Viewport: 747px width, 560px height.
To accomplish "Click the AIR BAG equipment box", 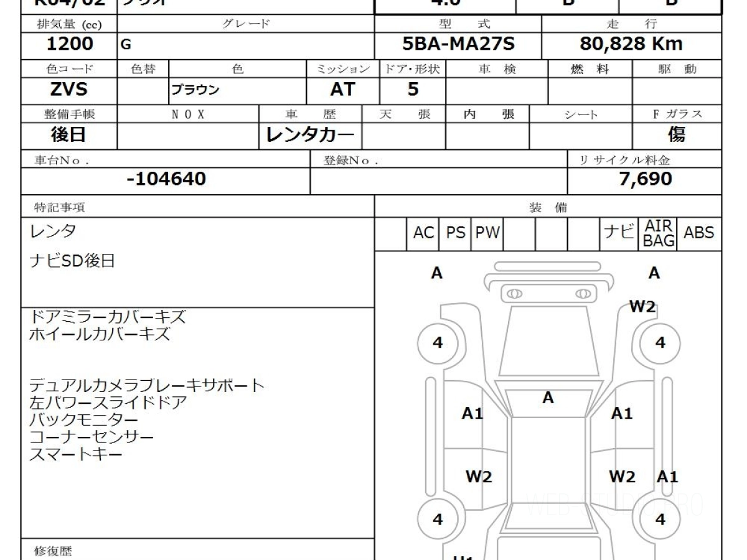I will [x=659, y=233].
